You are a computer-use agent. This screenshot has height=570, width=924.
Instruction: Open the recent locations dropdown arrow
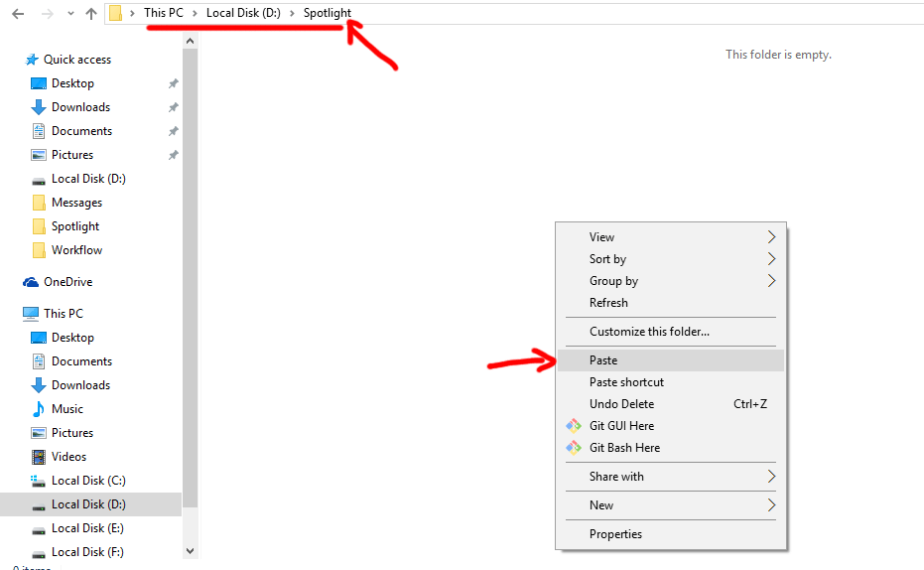point(70,14)
